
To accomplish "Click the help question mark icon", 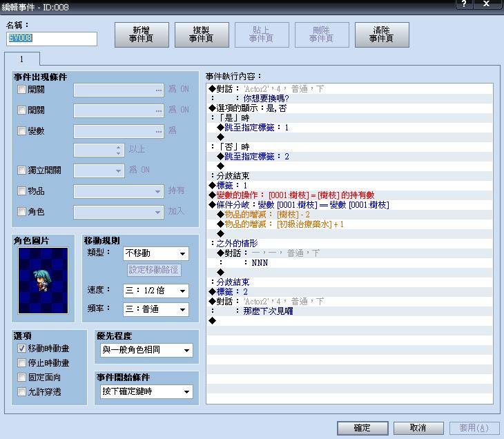I will pos(464,4).
